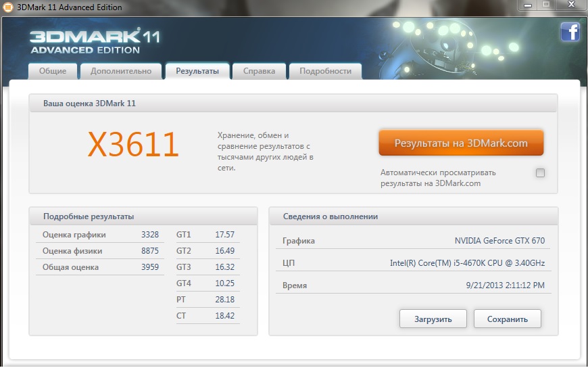Maximize the 3DMark 11 window
The width and height of the screenshot is (588, 368).
(x=546, y=5)
